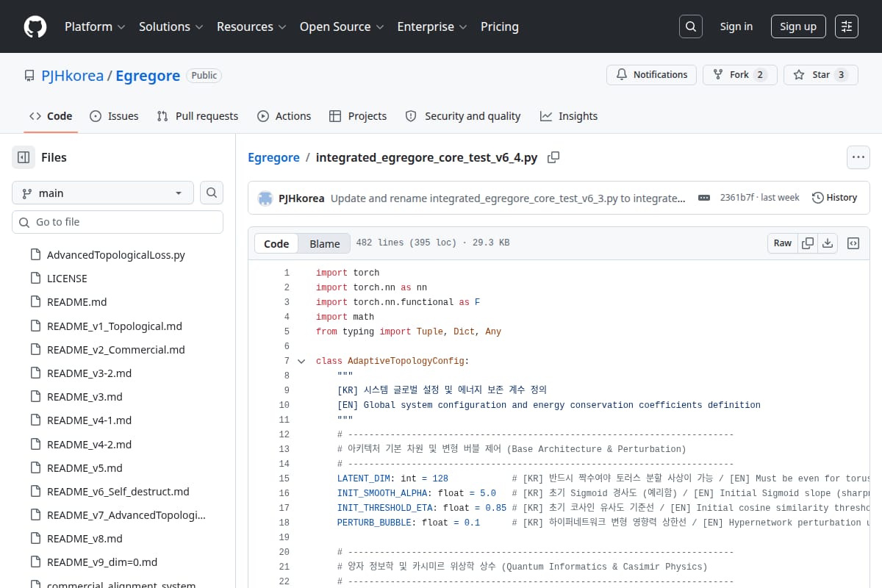Open the Projects tab
Image resolution: width=882 pixels, height=588 pixels.
[x=358, y=116]
